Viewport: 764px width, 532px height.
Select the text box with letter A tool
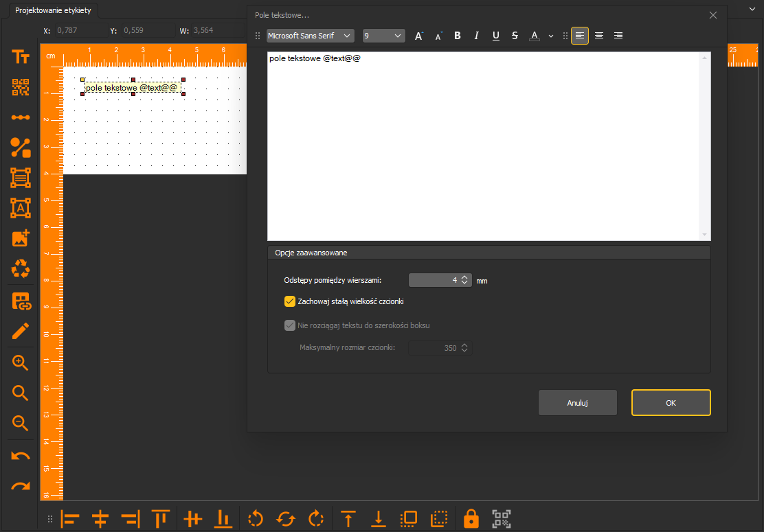tap(21, 208)
